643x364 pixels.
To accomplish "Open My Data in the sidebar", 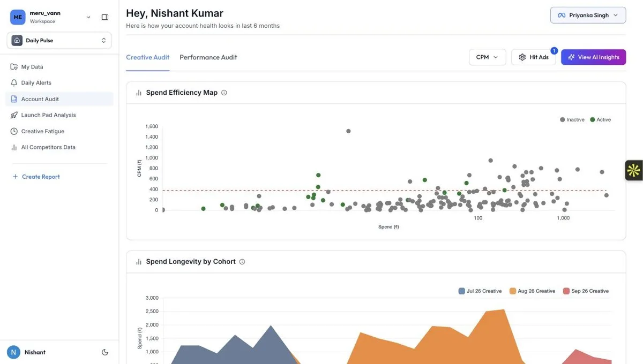I will tap(59, 67).
